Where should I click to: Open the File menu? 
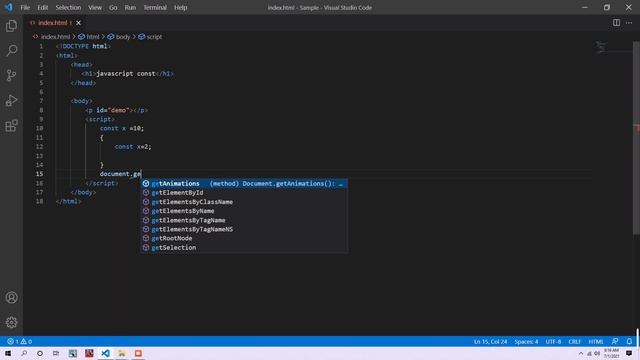point(25,7)
